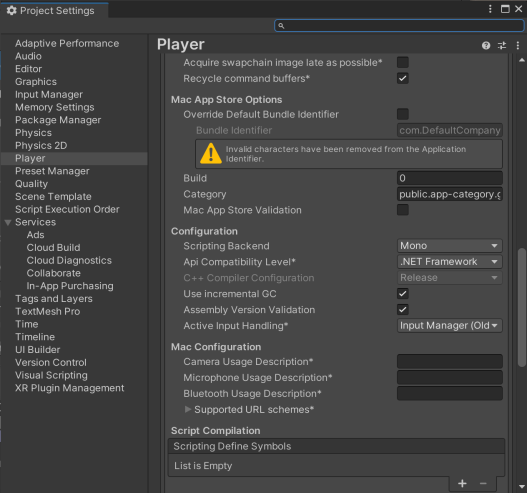Screen dimensions: 527x493
Task: Click the search magnifier icon
Action: [x=281, y=26]
